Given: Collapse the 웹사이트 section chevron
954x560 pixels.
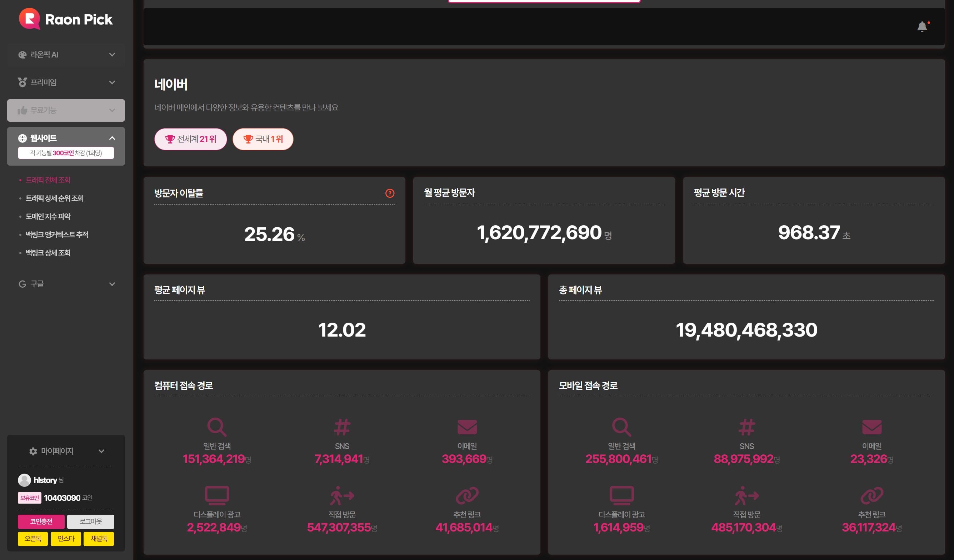Looking at the screenshot, I should tap(112, 138).
